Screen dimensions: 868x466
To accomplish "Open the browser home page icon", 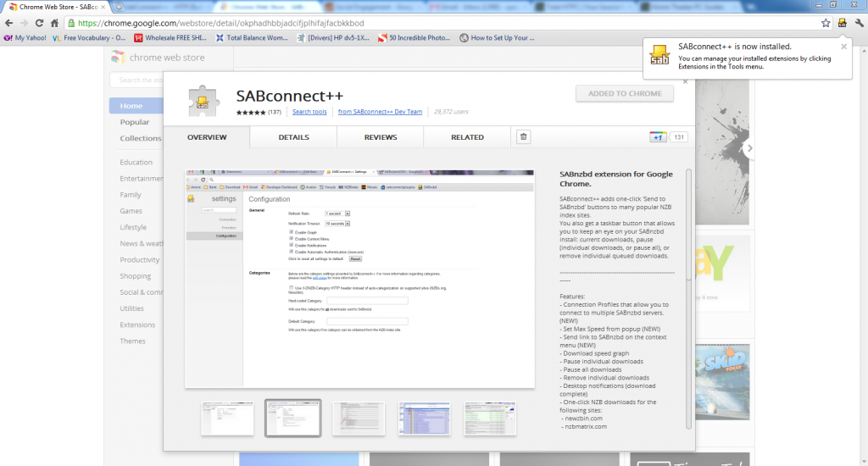I will (x=54, y=23).
